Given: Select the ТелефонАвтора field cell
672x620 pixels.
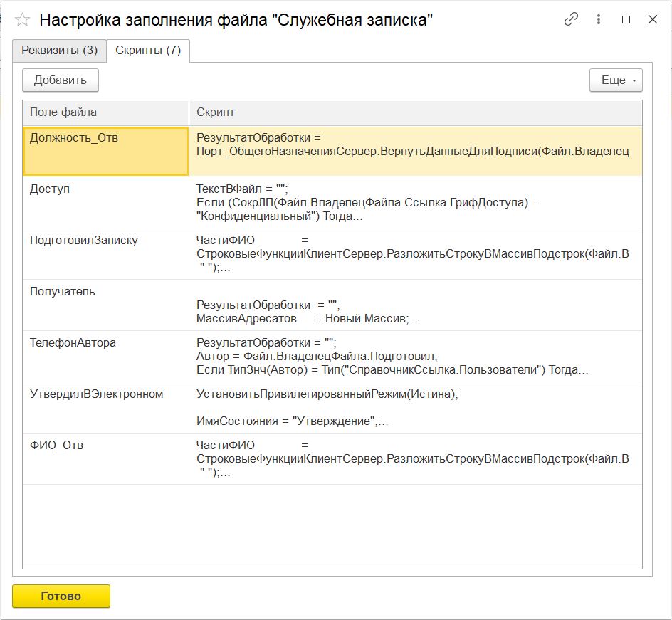Looking at the screenshot, I should pos(105,357).
